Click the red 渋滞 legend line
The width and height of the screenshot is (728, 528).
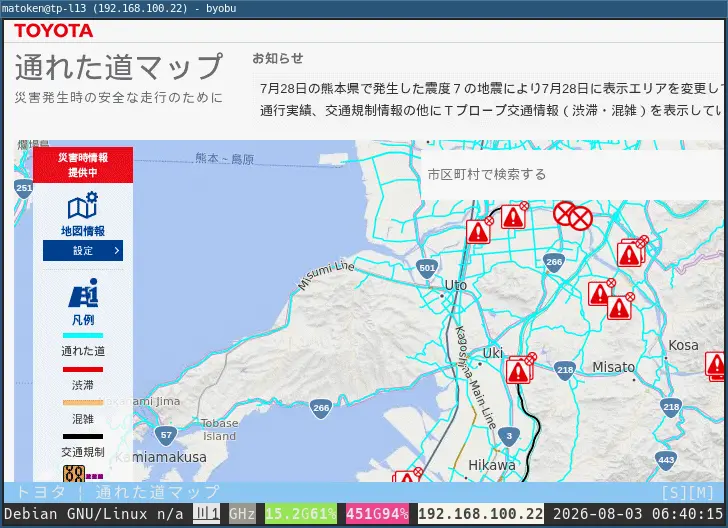pyautogui.click(x=83, y=370)
